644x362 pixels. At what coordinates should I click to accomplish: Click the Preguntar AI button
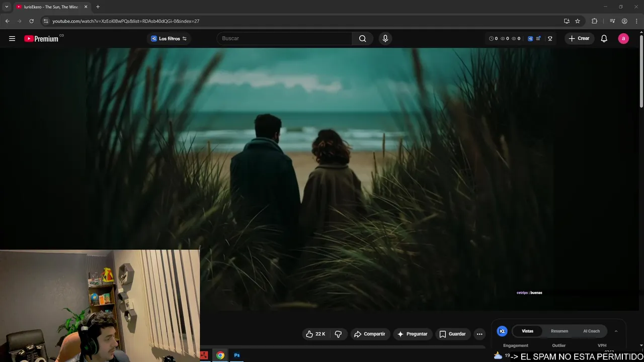[x=413, y=334]
